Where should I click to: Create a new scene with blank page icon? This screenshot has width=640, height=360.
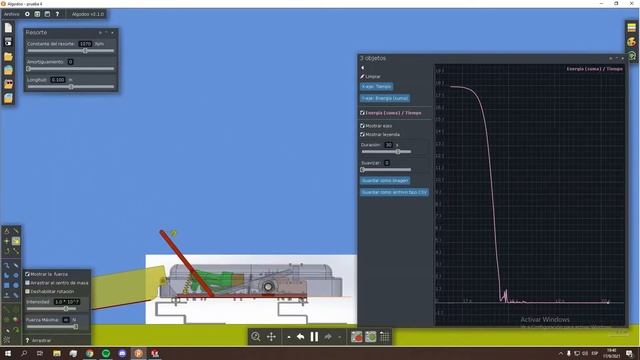pos(8,28)
